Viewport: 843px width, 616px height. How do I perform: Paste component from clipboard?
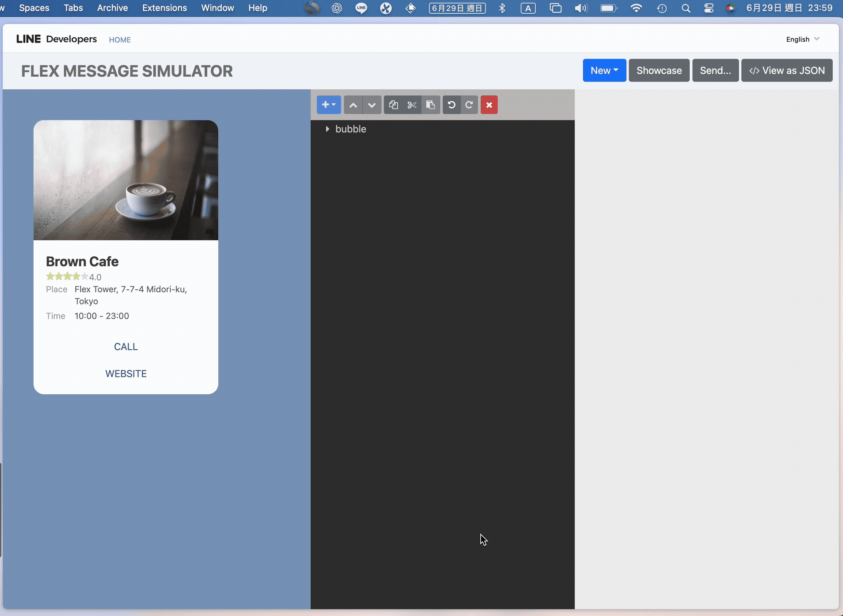click(430, 105)
